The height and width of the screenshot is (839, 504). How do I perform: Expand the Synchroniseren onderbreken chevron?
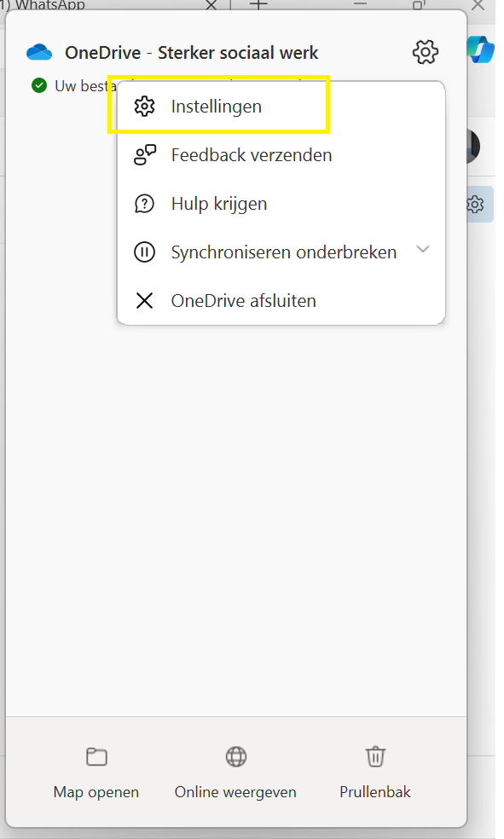click(423, 249)
